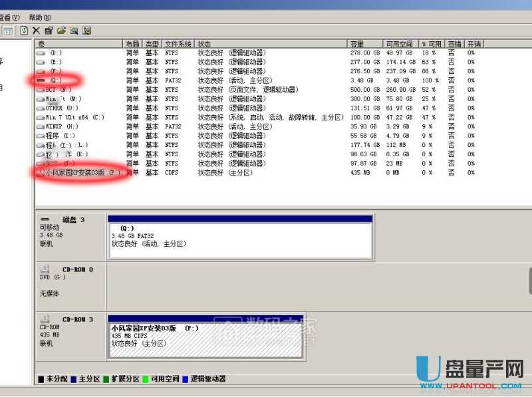The height and width of the screenshot is (397, 532).
Task: Click the magnifier search toolbar icon
Action: coord(74,31)
